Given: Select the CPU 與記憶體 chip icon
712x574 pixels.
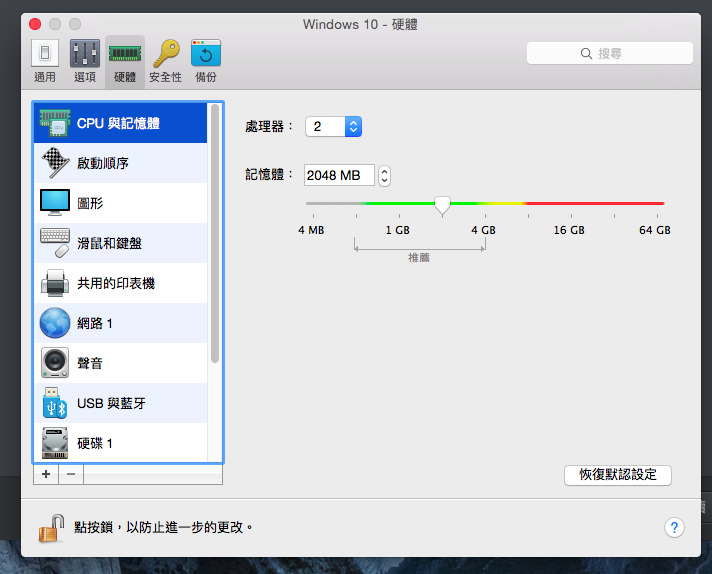Looking at the screenshot, I should pyautogui.click(x=55, y=123).
